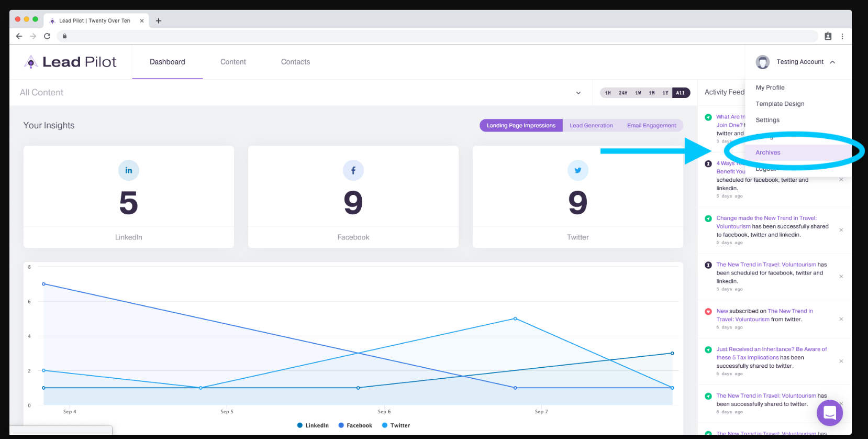The height and width of the screenshot is (439, 868).
Task: Show Landing Page Impressions insights
Action: (x=521, y=126)
